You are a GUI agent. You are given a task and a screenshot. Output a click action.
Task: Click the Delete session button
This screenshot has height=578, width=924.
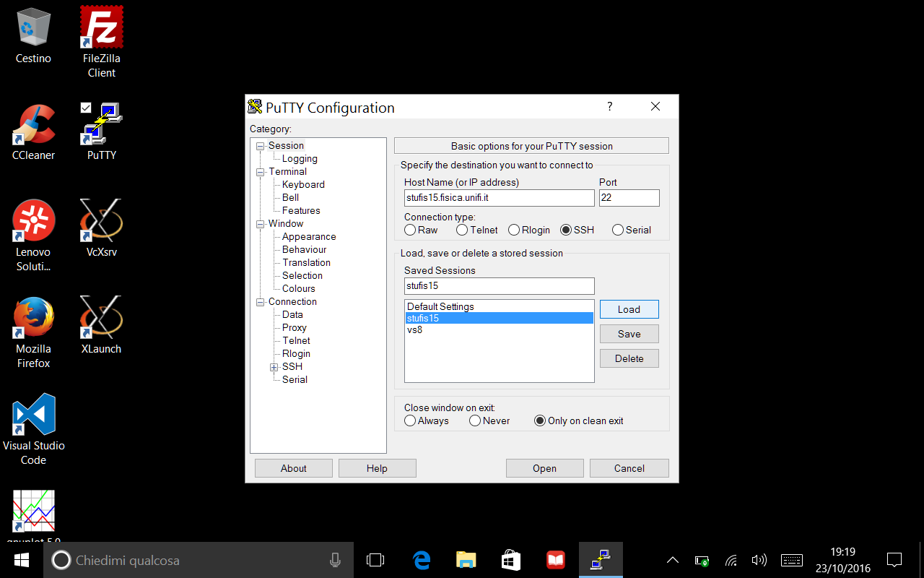[x=629, y=358]
